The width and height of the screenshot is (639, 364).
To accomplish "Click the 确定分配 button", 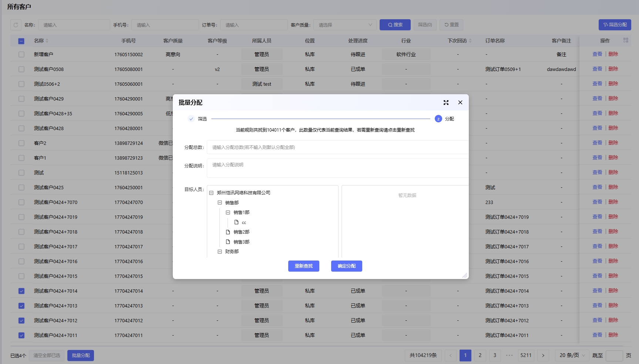I will (x=346, y=266).
